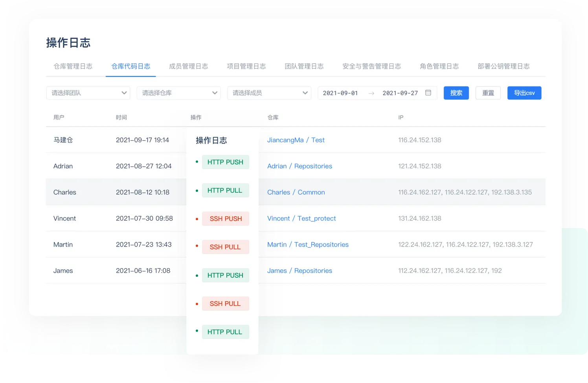
Task: Click the end date 2021-09-27 field
Action: 400,93
